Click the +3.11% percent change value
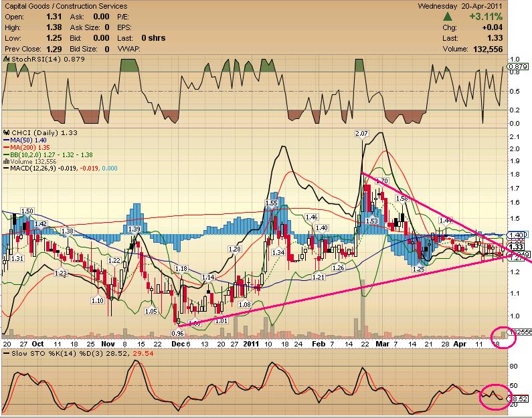Image resolution: width=532 pixels, height=418 pixels. (486, 16)
